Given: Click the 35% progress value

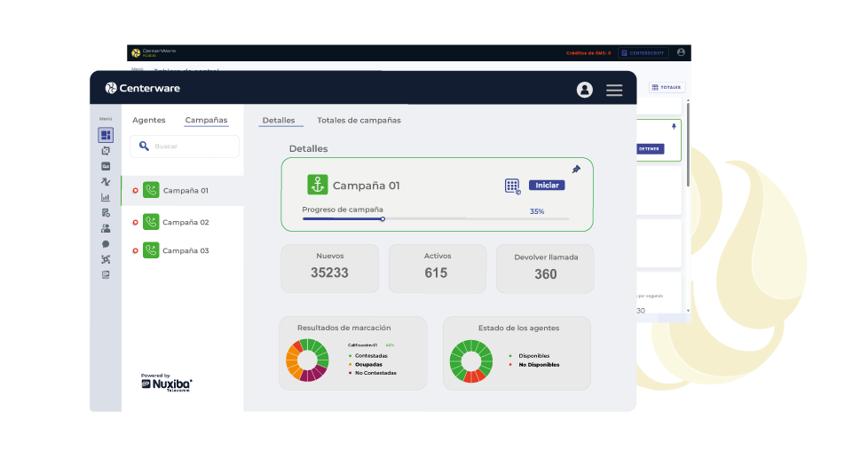Looking at the screenshot, I should click(537, 211).
